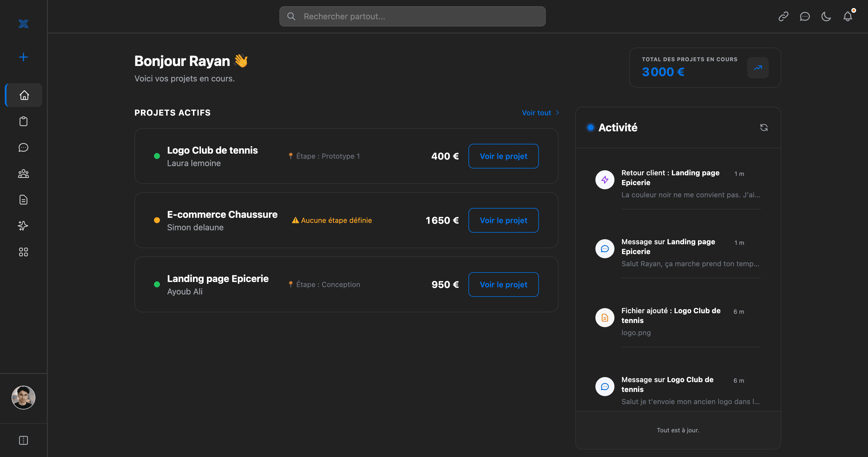Open the messages icon in the sidebar
Image resolution: width=868 pixels, height=457 pixels.
point(23,147)
